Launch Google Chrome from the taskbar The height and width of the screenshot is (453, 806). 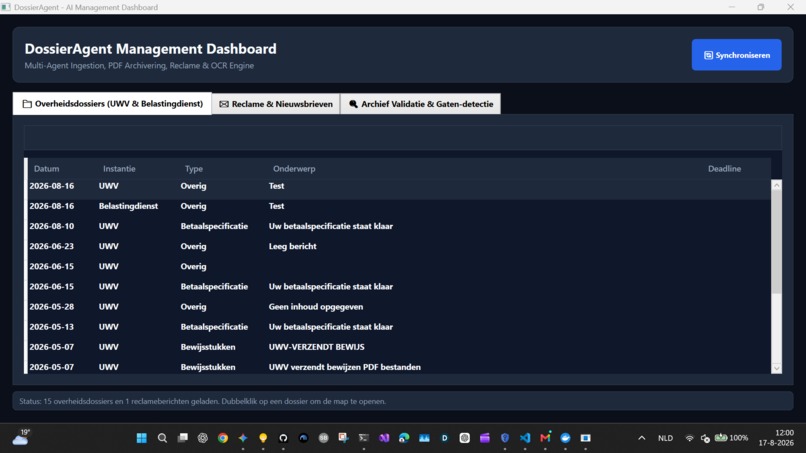[x=223, y=438]
